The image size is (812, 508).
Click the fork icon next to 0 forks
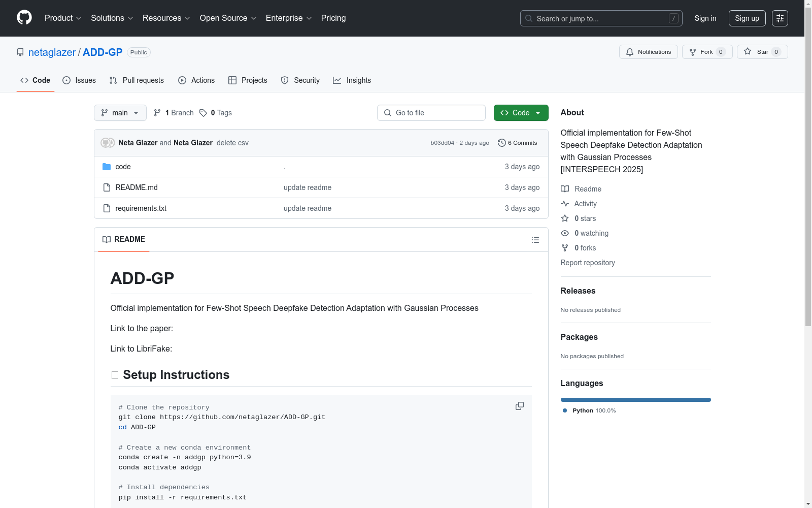(x=565, y=248)
